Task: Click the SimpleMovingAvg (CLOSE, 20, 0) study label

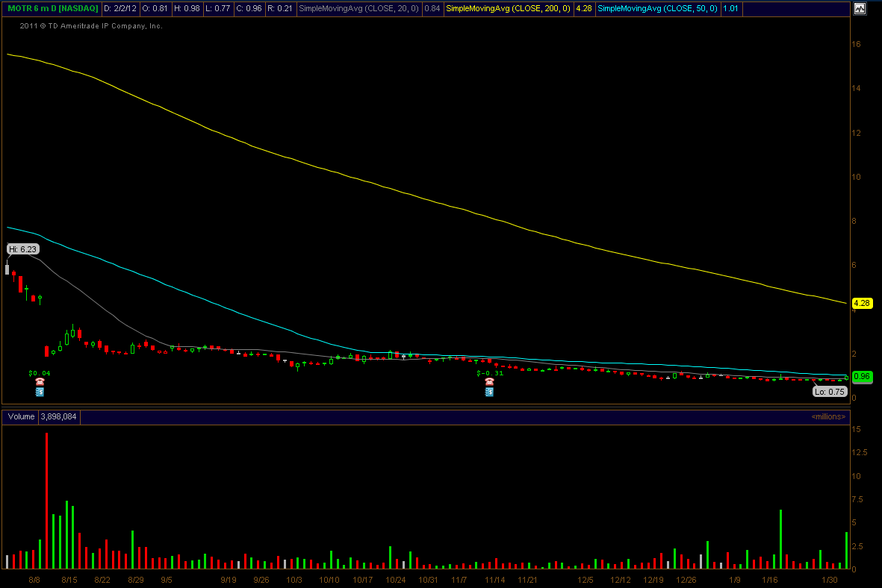Action: 359,8
